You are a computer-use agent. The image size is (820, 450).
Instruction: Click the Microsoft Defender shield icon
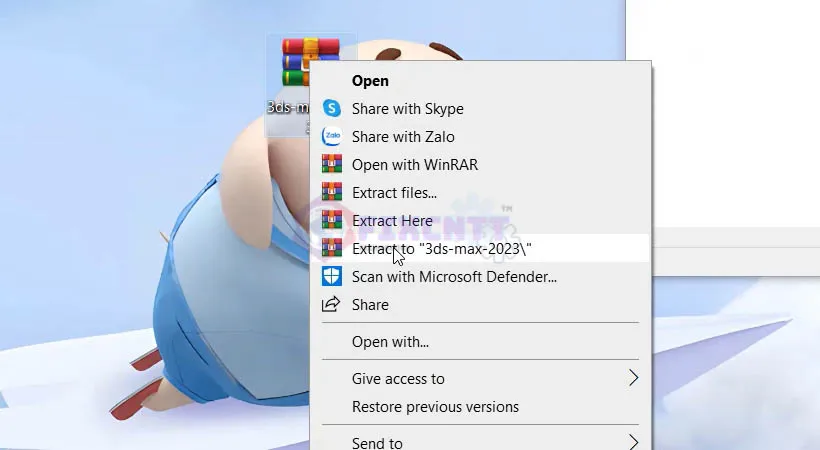click(x=331, y=277)
